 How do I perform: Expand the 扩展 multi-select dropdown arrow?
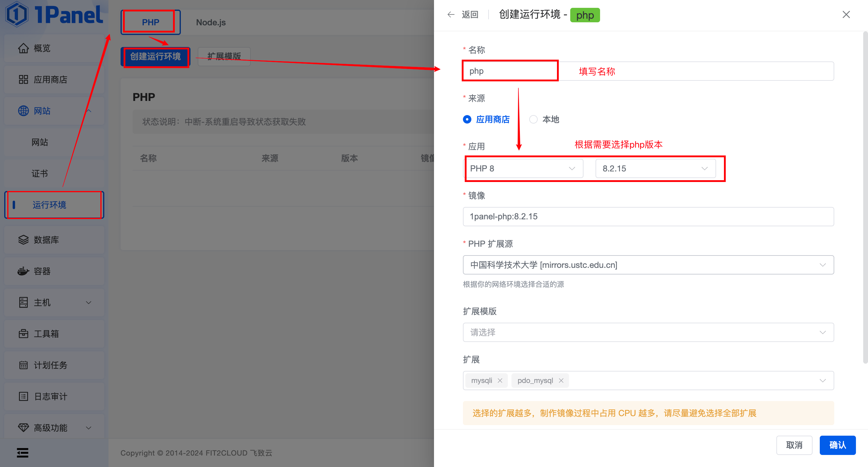(x=822, y=381)
